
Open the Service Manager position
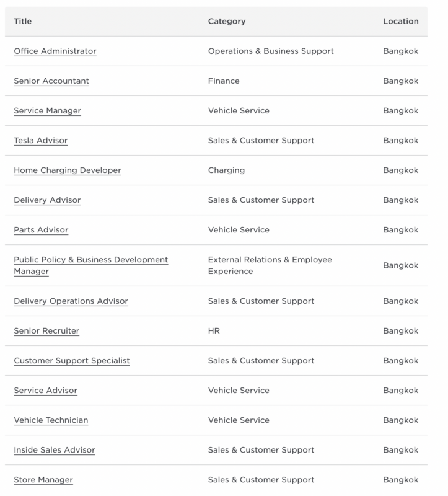click(47, 111)
